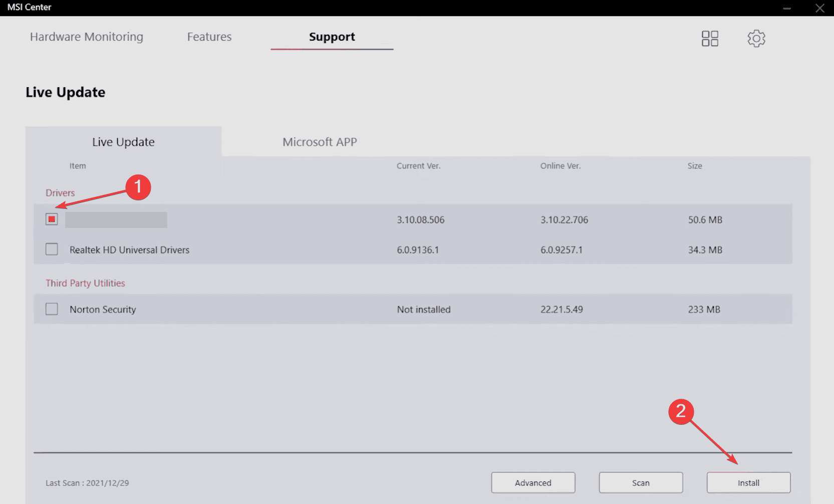Click the Norton Security item name
The image size is (834, 504).
tap(103, 310)
